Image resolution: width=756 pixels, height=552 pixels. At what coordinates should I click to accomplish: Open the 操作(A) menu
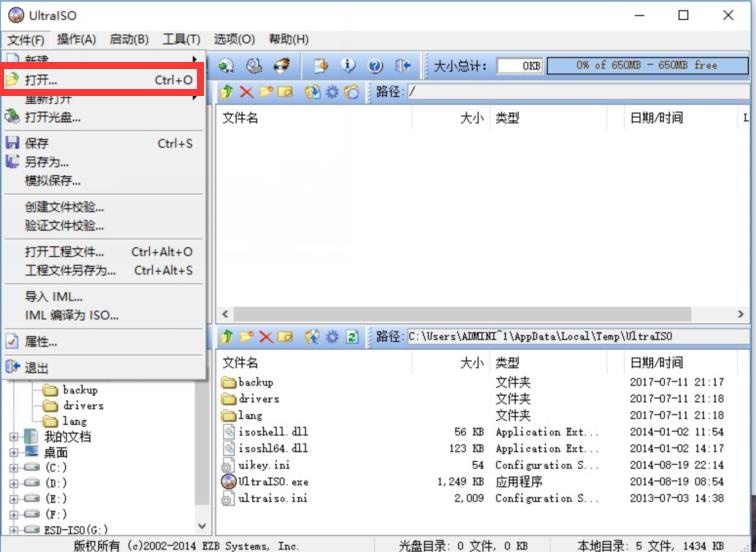point(76,39)
